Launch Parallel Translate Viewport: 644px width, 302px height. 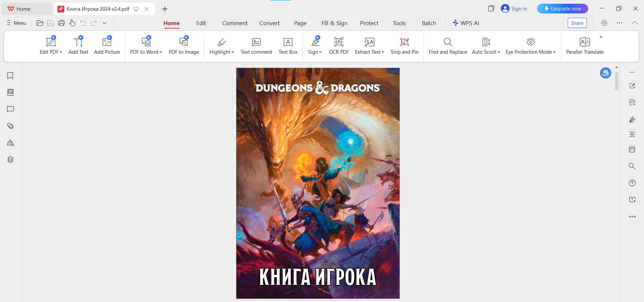(585, 45)
